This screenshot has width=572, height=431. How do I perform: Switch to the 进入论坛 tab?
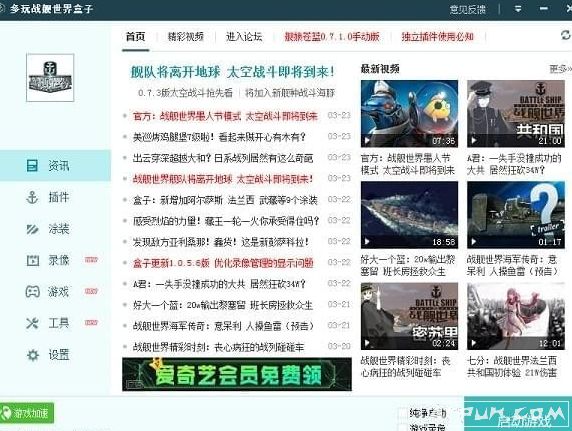coord(244,36)
